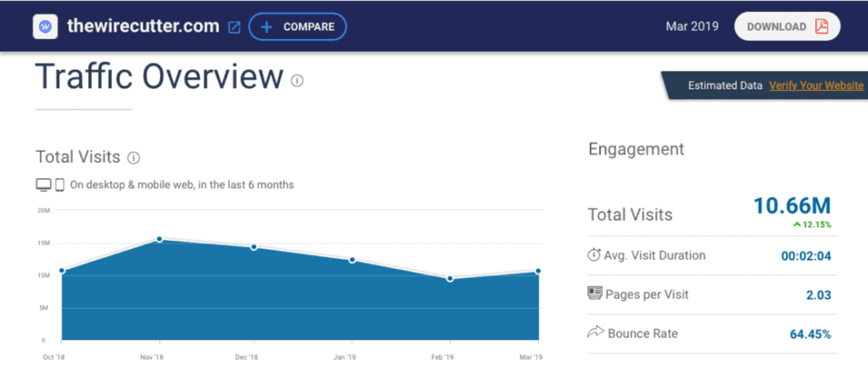Select the Nov '18 peak data point
This screenshot has height=369, width=868.
159,239
